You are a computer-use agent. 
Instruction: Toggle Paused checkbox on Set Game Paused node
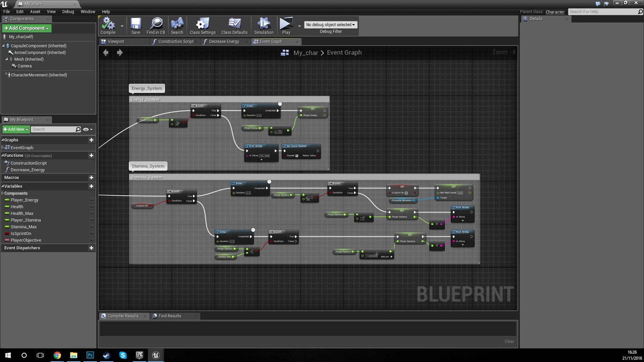[297, 156]
